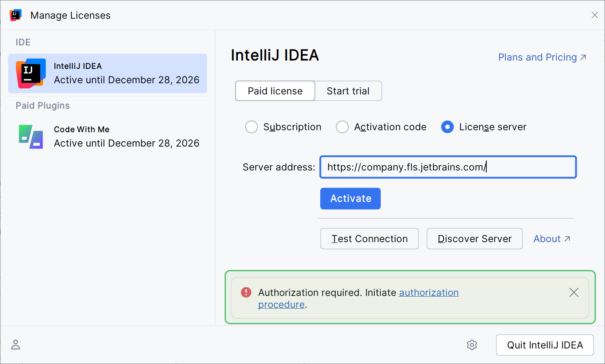Open the user account icon at bottom left
This screenshot has width=605, height=364.
16,344
